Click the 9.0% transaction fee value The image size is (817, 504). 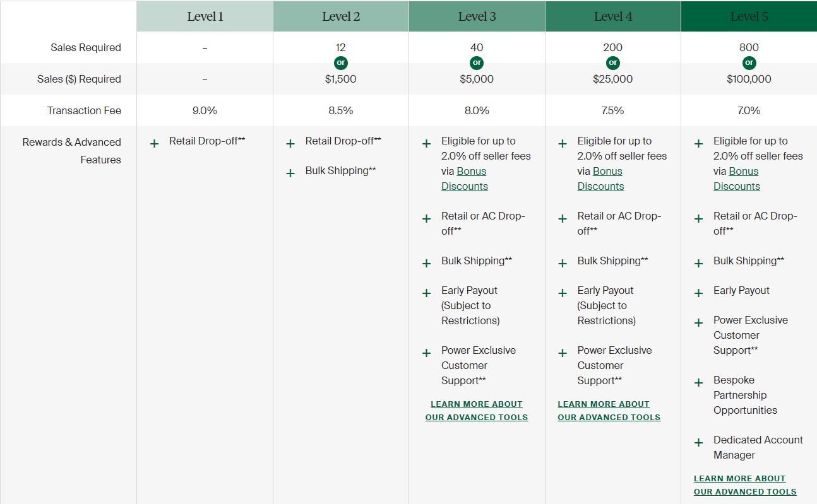pos(205,110)
